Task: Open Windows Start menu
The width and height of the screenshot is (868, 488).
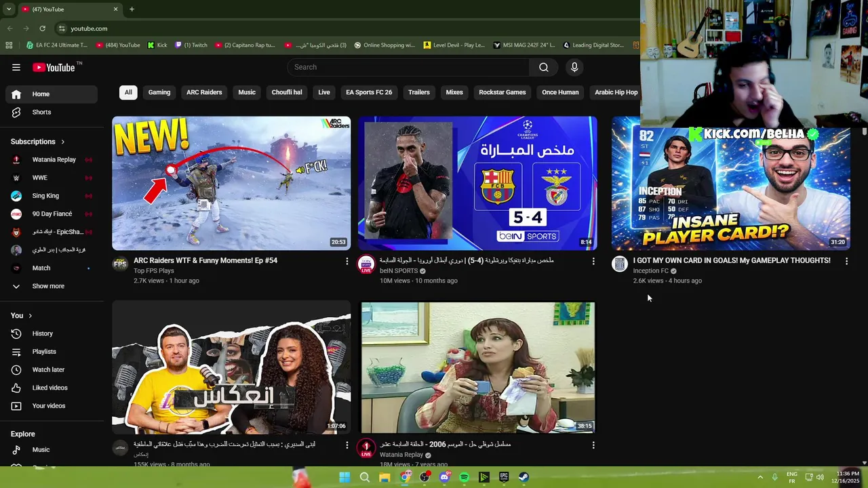Action: pos(344,477)
